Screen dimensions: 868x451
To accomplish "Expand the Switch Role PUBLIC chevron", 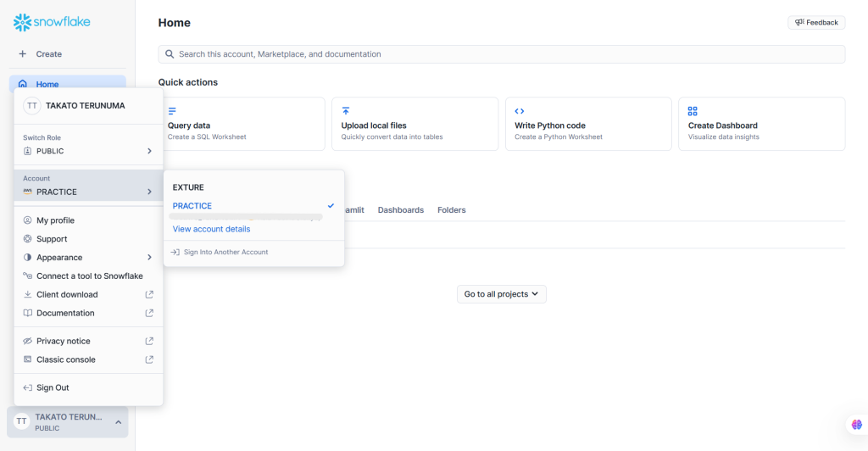I will [149, 151].
